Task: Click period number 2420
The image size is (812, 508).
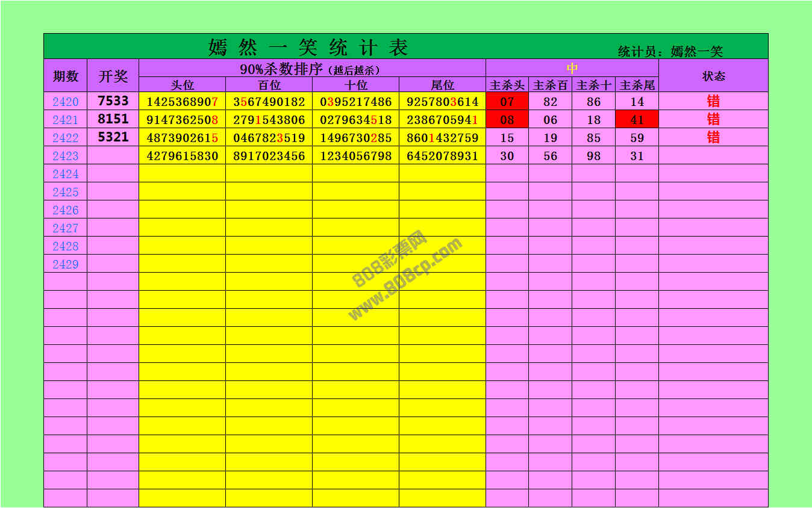Action: 66,102
